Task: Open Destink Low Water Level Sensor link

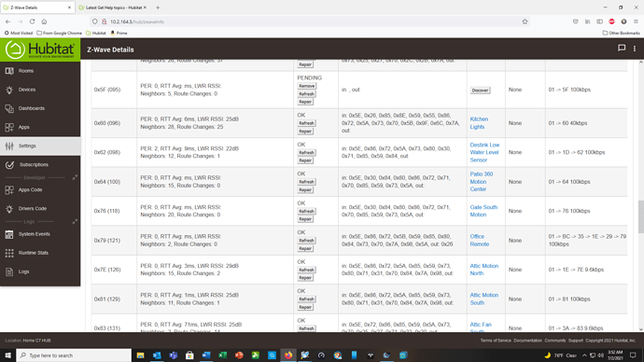Action: [x=484, y=153]
